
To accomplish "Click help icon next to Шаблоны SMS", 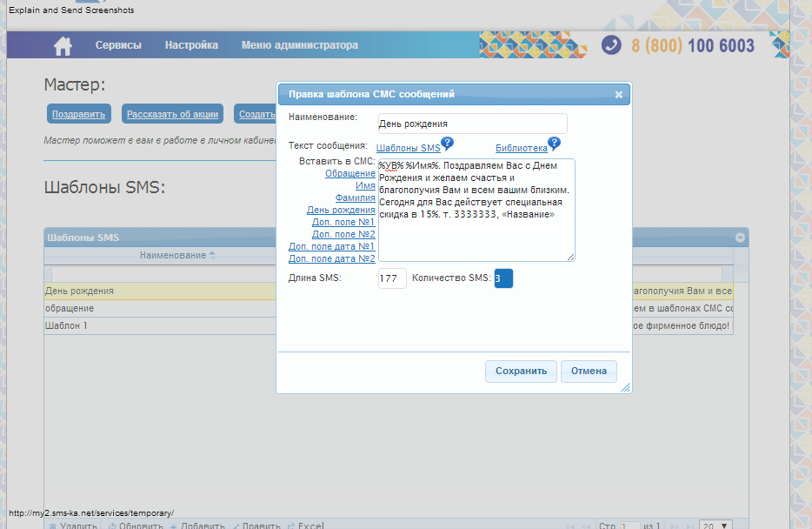I will point(448,143).
